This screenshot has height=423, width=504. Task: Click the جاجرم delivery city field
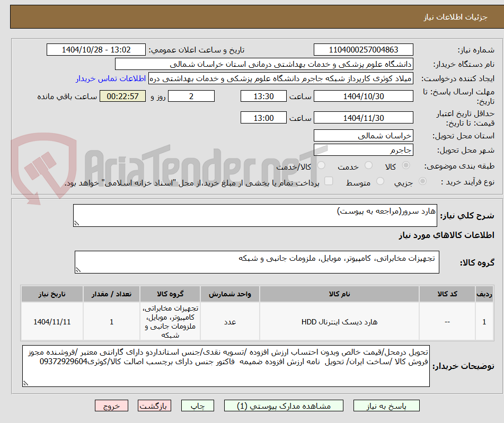363,150
